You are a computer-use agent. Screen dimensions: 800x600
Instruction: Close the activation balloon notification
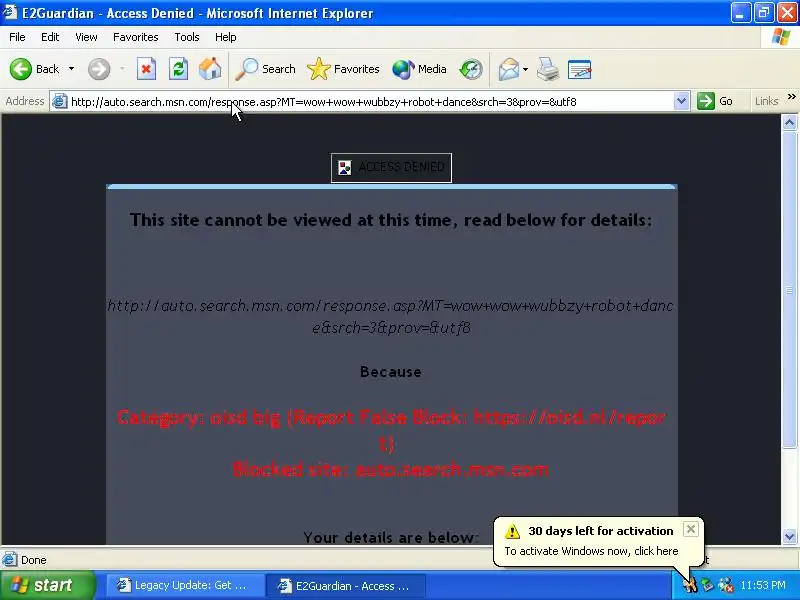[x=690, y=529]
